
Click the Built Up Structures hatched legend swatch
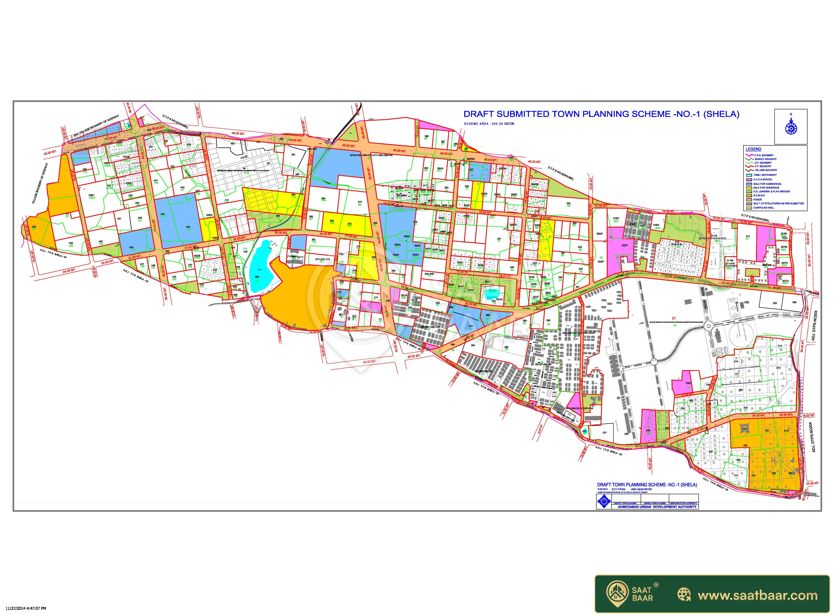coord(749,204)
